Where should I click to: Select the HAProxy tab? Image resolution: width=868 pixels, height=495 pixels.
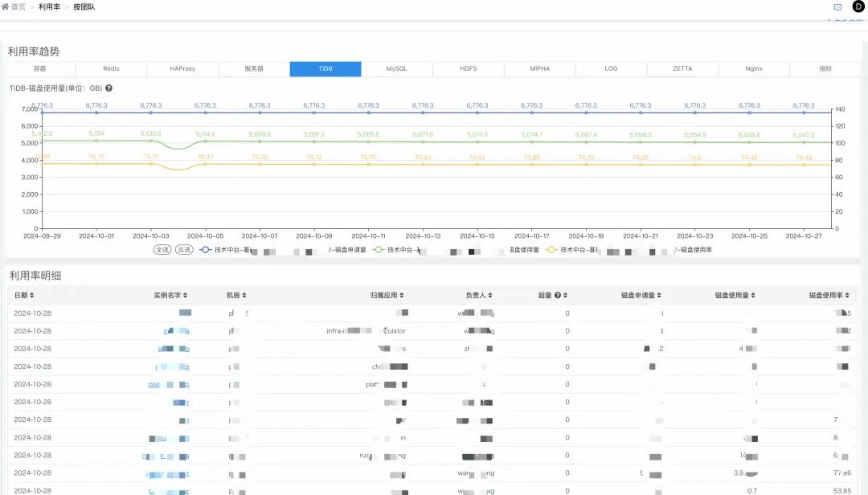(x=182, y=68)
